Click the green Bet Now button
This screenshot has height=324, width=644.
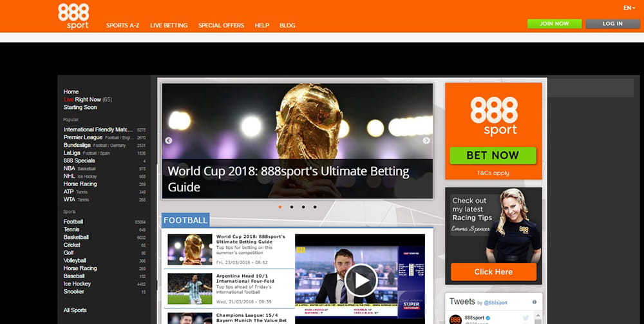coord(493,156)
